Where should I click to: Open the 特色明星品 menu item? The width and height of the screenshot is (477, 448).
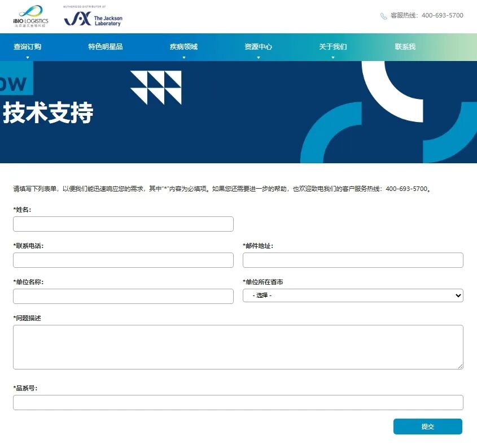(106, 47)
